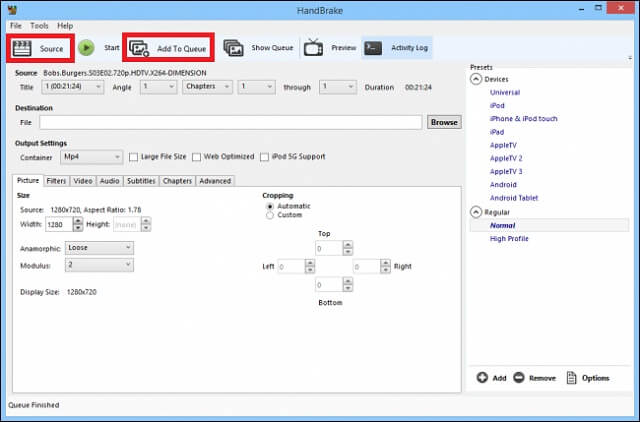Click the Left crop value field

(x=291, y=267)
